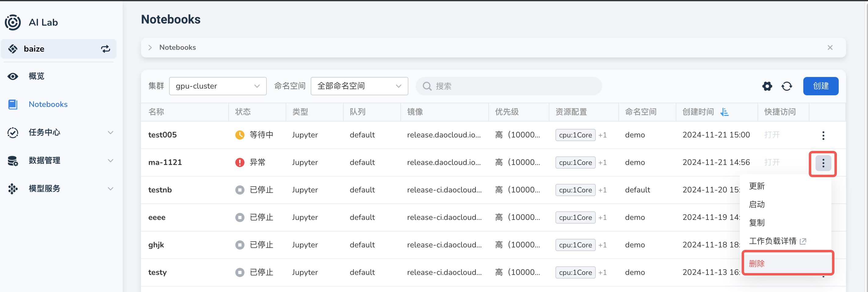Toggle the more actions menu for ma-1121
The image size is (868, 292).
click(x=823, y=163)
